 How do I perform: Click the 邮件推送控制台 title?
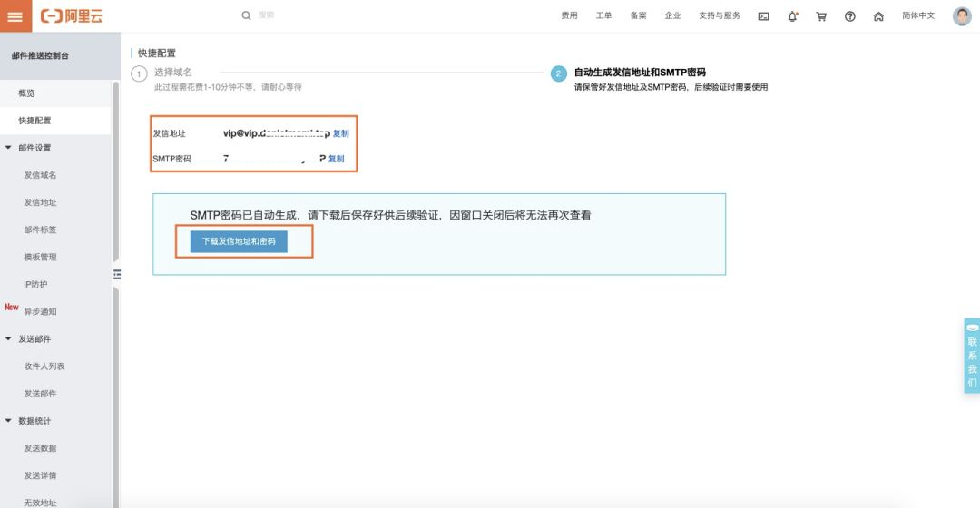40,55
